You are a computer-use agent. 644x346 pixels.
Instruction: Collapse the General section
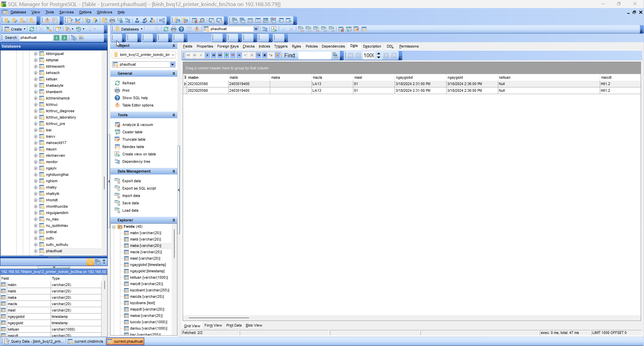coord(174,74)
